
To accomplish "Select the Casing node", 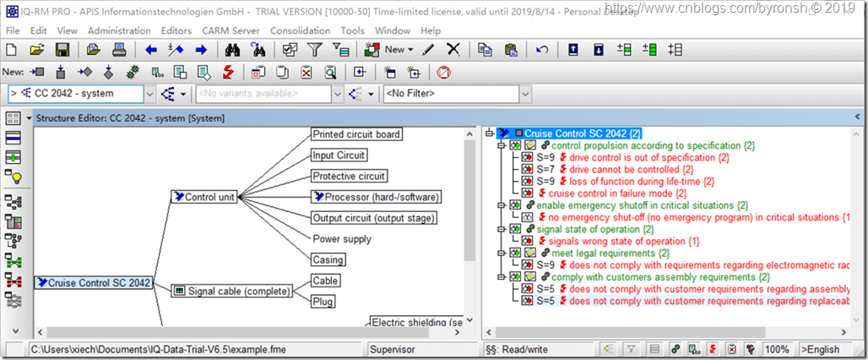I will pyautogui.click(x=328, y=259).
